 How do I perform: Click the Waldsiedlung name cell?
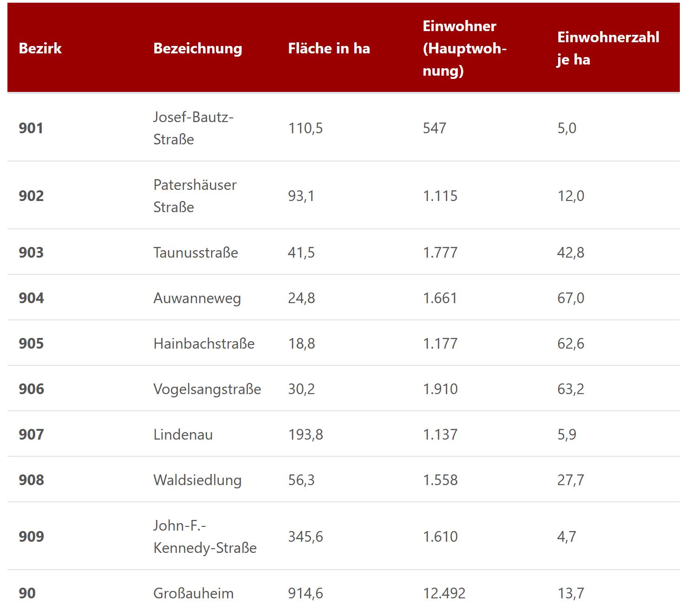click(x=197, y=480)
